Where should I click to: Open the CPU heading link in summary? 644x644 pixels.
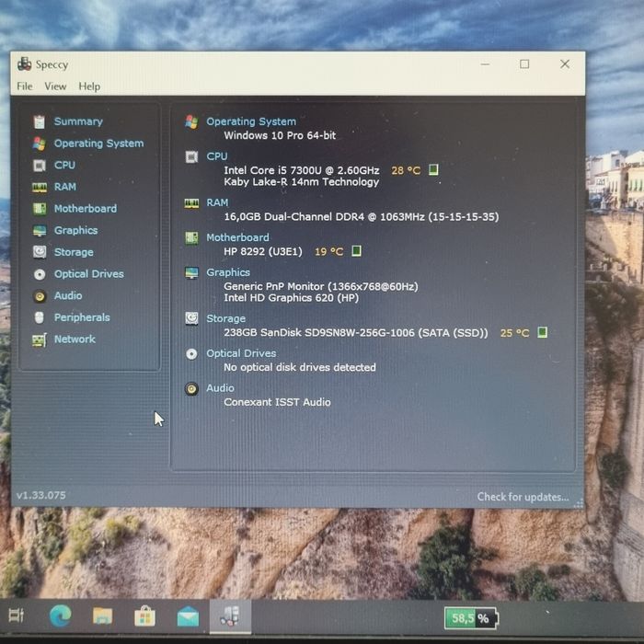pyautogui.click(x=217, y=156)
